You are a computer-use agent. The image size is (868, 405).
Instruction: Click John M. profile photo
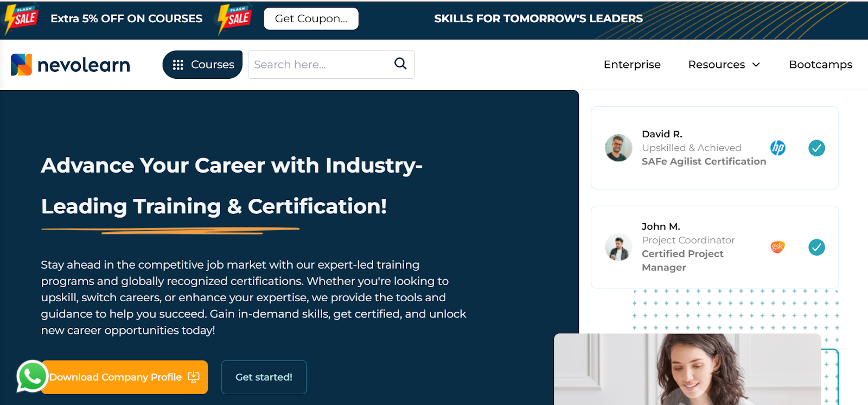tap(618, 247)
